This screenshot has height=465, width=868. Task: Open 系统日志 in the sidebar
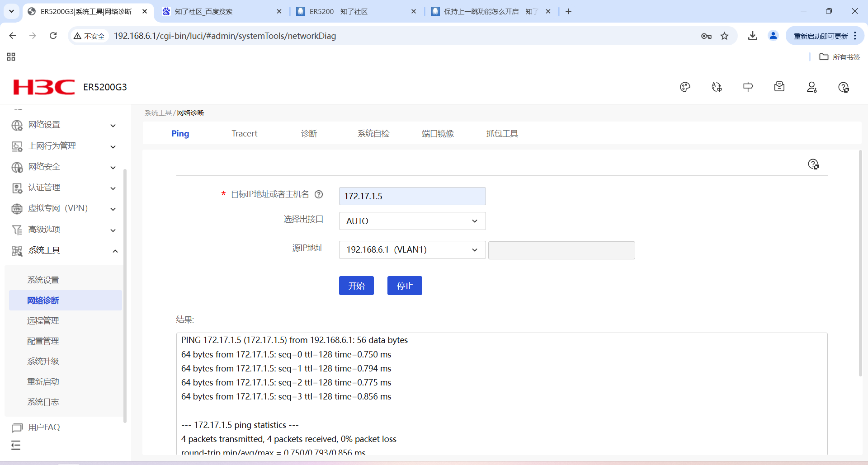43,402
